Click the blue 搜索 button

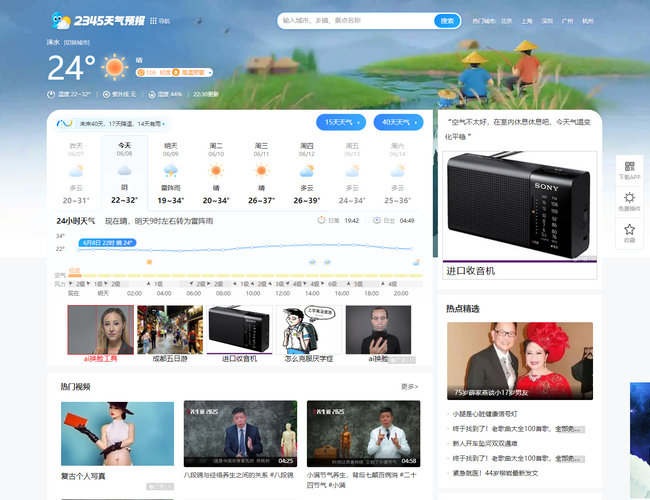point(447,20)
